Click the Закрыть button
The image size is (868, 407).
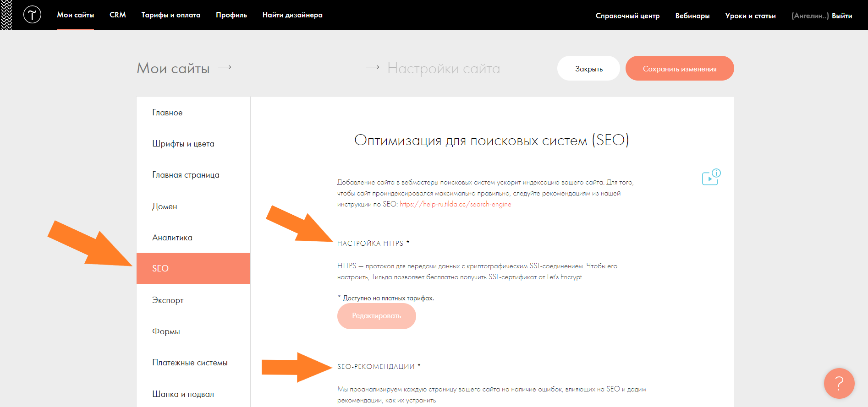click(x=589, y=68)
